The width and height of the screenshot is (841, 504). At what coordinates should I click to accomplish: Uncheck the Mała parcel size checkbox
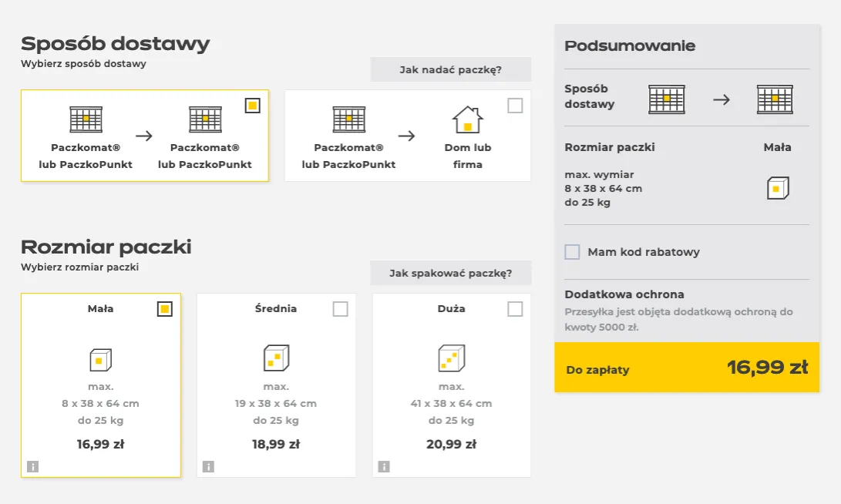[x=164, y=308]
